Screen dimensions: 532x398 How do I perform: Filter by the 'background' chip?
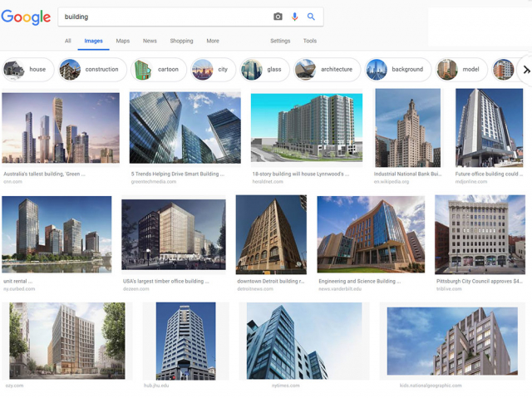coord(398,69)
